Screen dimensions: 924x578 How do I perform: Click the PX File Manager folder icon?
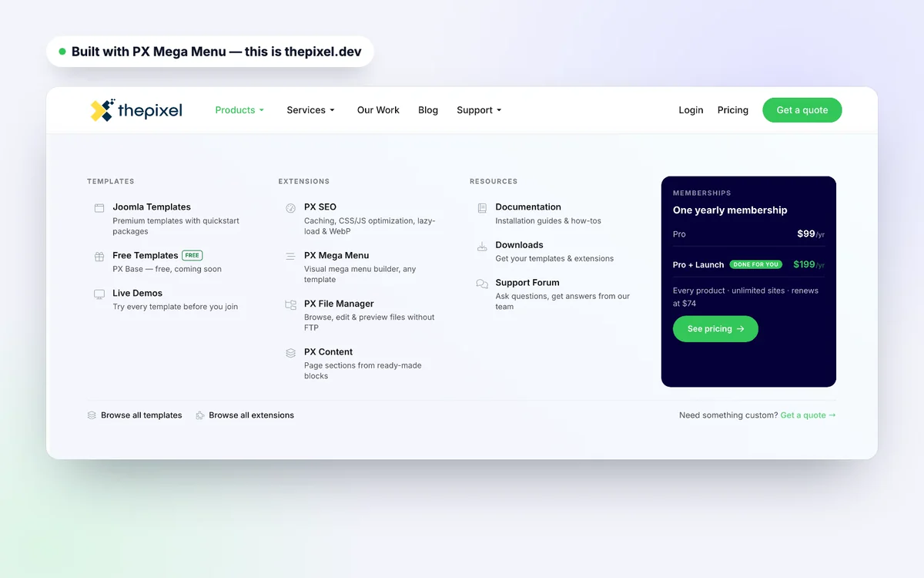point(290,305)
